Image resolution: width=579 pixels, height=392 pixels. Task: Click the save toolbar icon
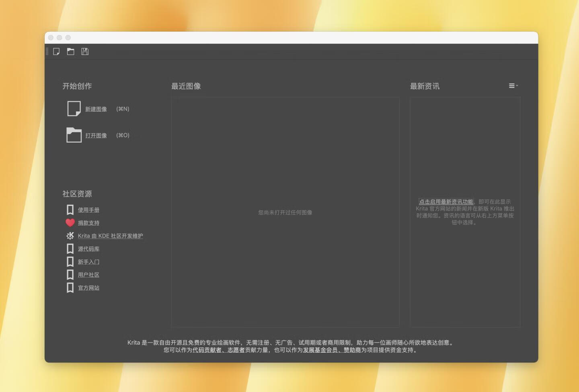click(x=85, y=51)
